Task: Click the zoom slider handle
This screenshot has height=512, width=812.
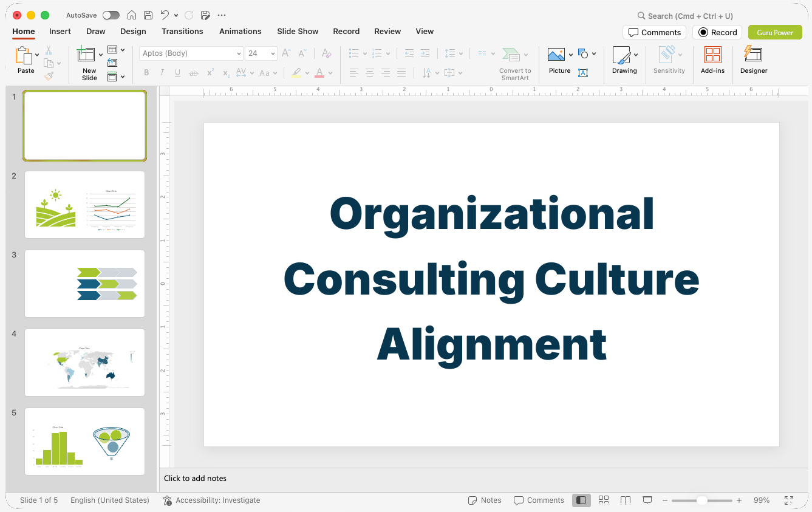Action: (701, 500)
